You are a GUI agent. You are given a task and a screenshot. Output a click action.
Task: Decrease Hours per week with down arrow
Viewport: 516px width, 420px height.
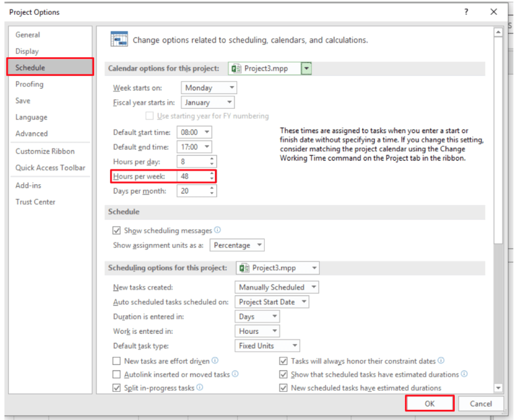point(212,179)
